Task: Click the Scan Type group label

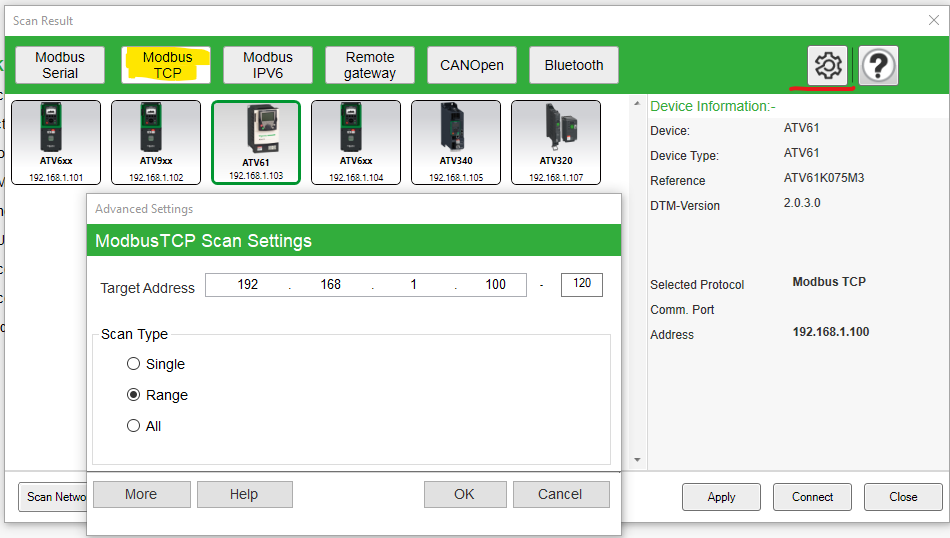Action: 135,334
